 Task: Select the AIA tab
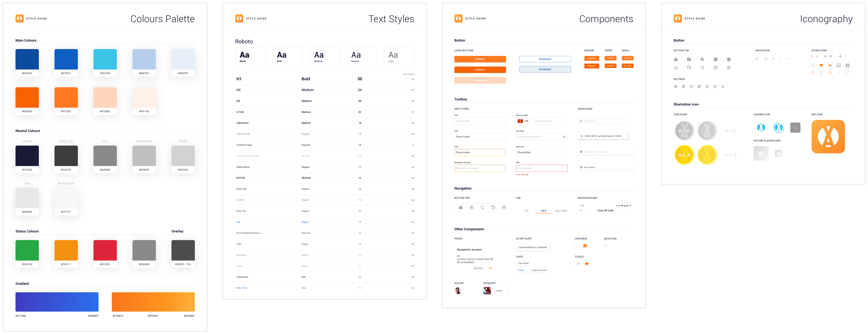[526, 211]
